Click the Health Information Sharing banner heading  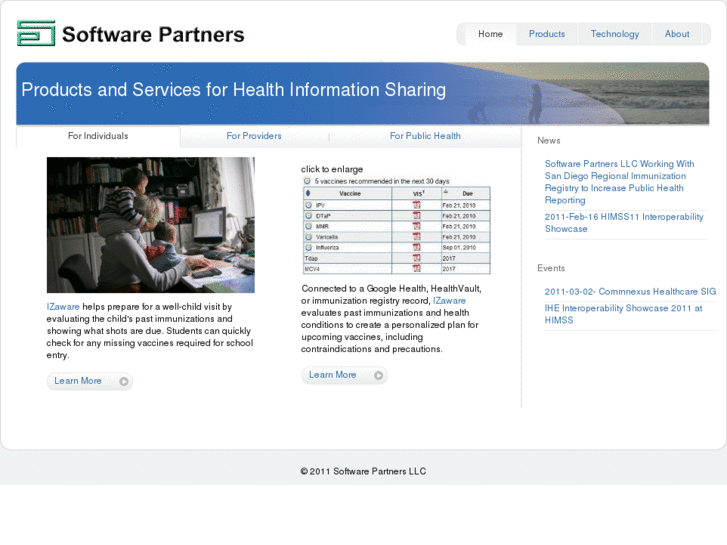(234, 90)
